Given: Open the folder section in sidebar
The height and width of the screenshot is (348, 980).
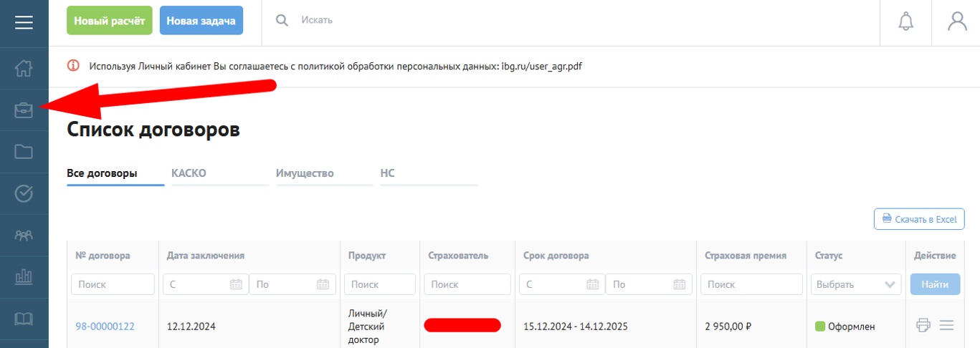Looking at the screenshot, I should pyautogui.click(x=24, y=151).
